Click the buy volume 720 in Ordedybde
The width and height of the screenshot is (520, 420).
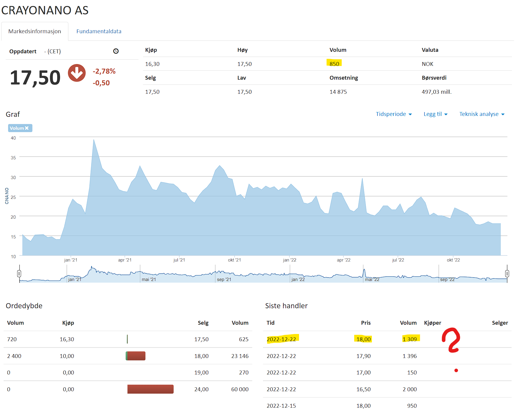click(x=12, y=339)
